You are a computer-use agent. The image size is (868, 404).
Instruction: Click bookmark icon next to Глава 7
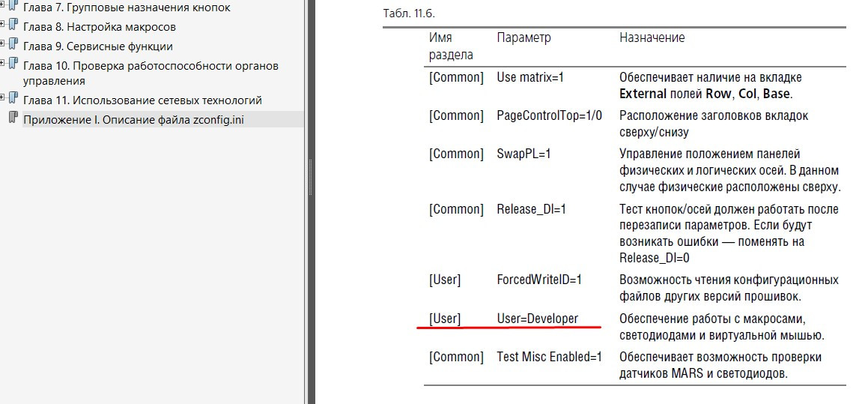coord(13,5)
